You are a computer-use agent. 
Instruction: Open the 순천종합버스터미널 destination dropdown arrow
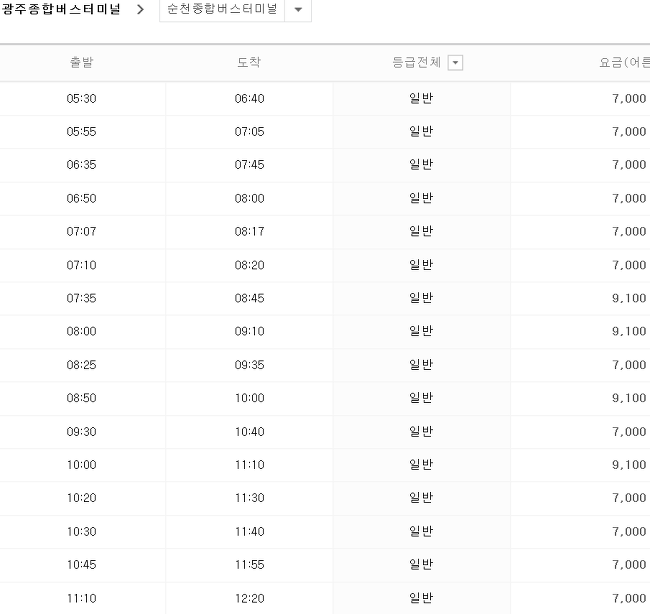pos(298,9)
